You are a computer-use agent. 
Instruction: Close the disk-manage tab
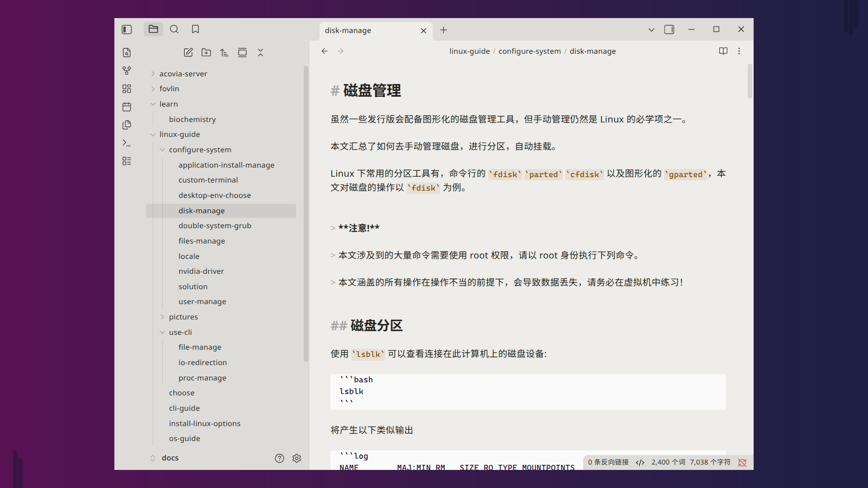[424, 31]
